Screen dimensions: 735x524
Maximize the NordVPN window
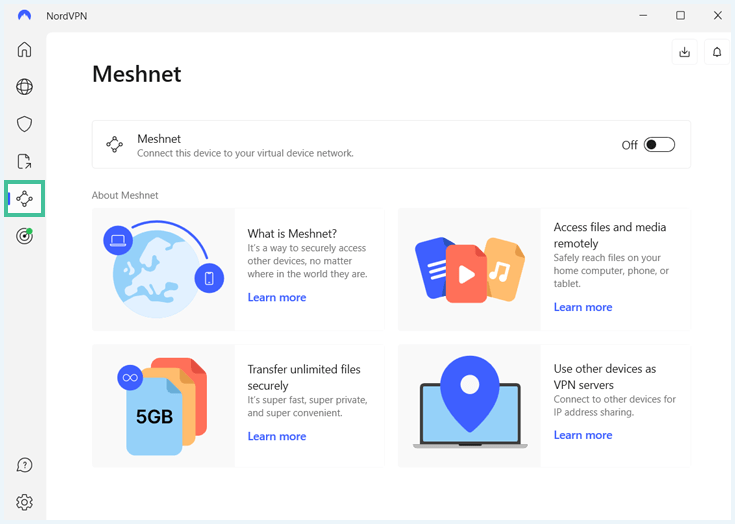click(680, 15)
